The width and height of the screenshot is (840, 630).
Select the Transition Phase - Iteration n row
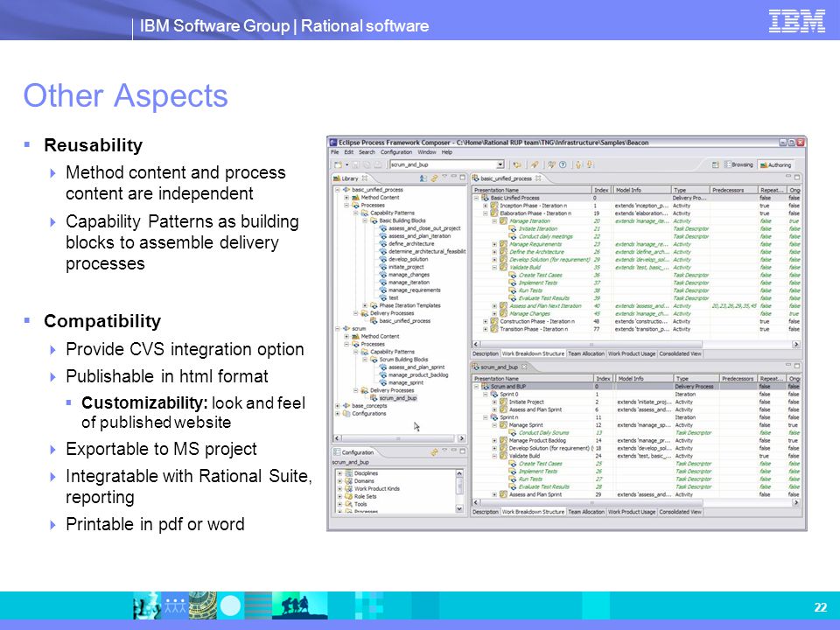(636, 330)
